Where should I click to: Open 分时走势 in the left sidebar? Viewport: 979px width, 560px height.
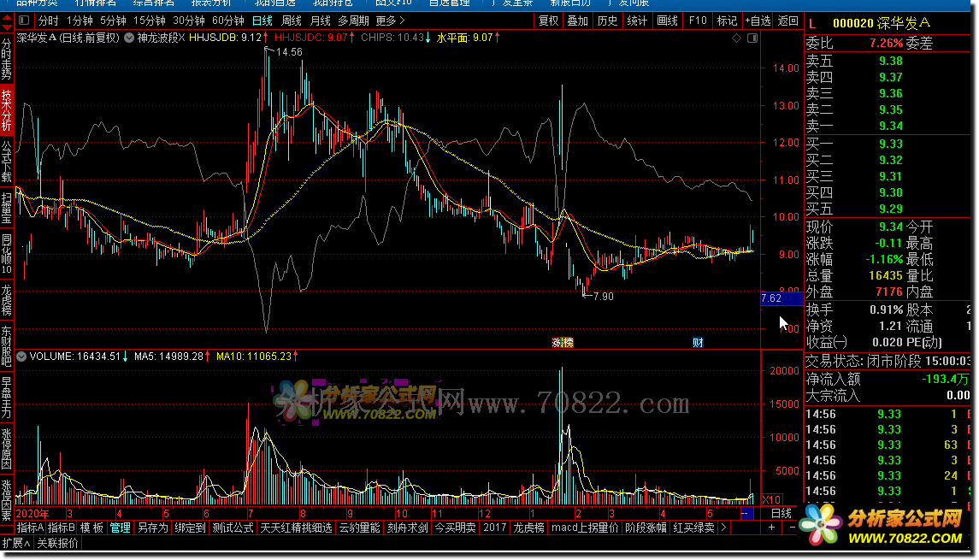pos(7,59)
